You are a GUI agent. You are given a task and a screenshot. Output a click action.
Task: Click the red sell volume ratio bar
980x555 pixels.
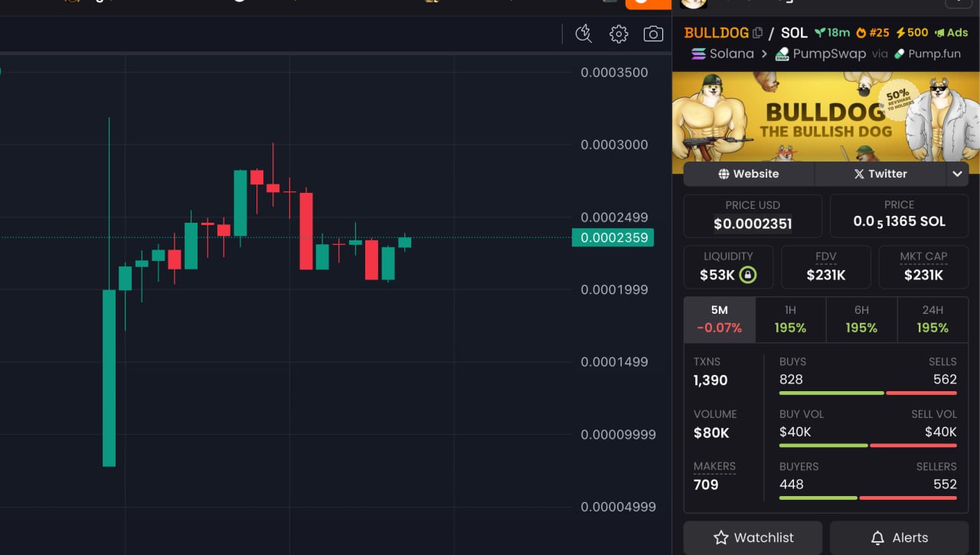913,446
